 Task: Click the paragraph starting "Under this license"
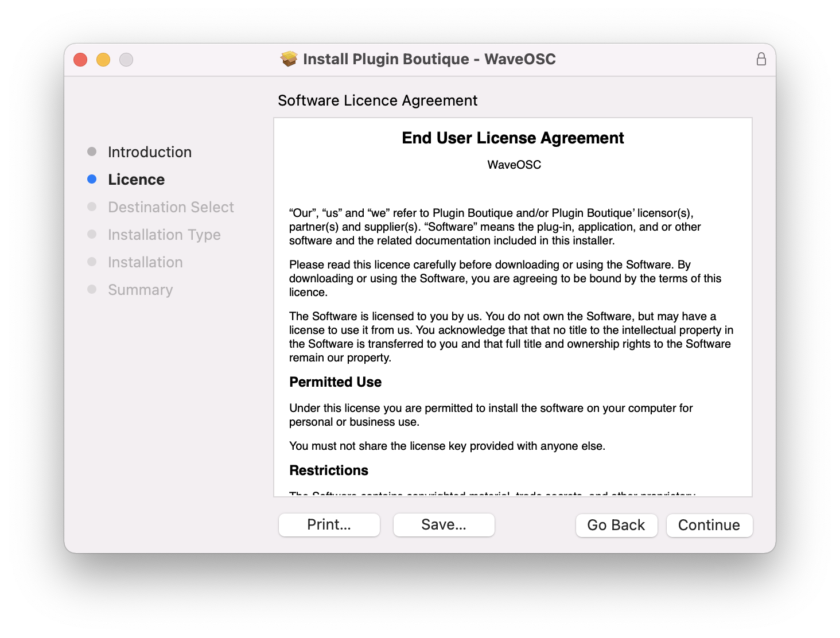(x=491, y=415)
